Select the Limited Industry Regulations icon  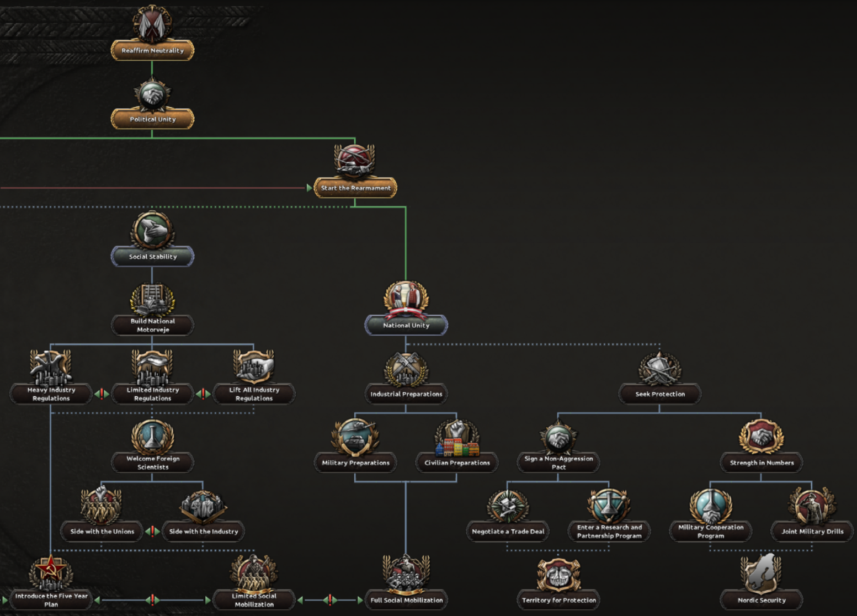click(152, 368)
